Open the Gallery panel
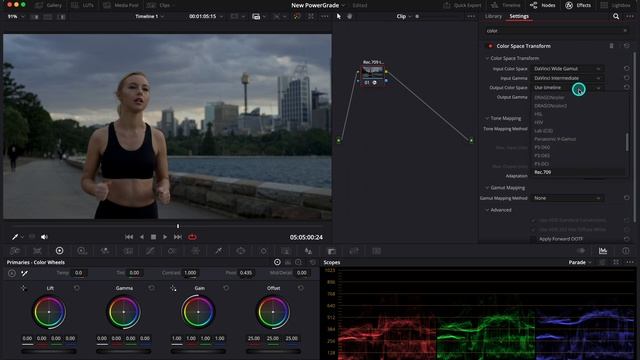Viewport: 640px width, 360px height. click(49, 5)
